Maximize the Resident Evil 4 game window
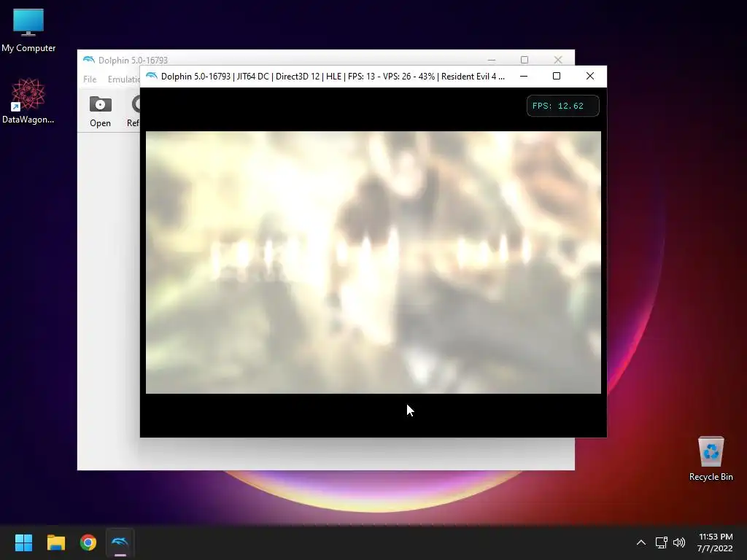This screenshot has width=747, height=560. (557, 76)
